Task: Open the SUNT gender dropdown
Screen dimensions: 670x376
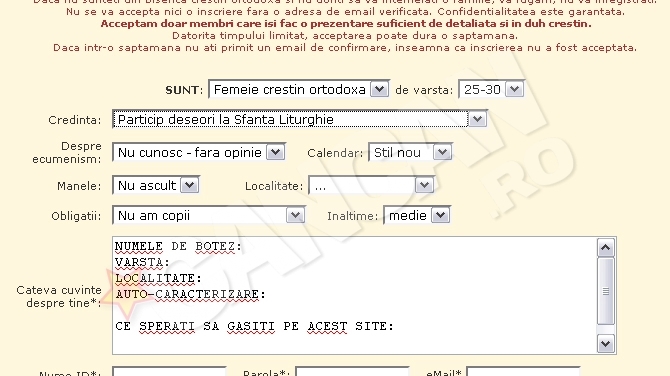Action: pos(298,89)
